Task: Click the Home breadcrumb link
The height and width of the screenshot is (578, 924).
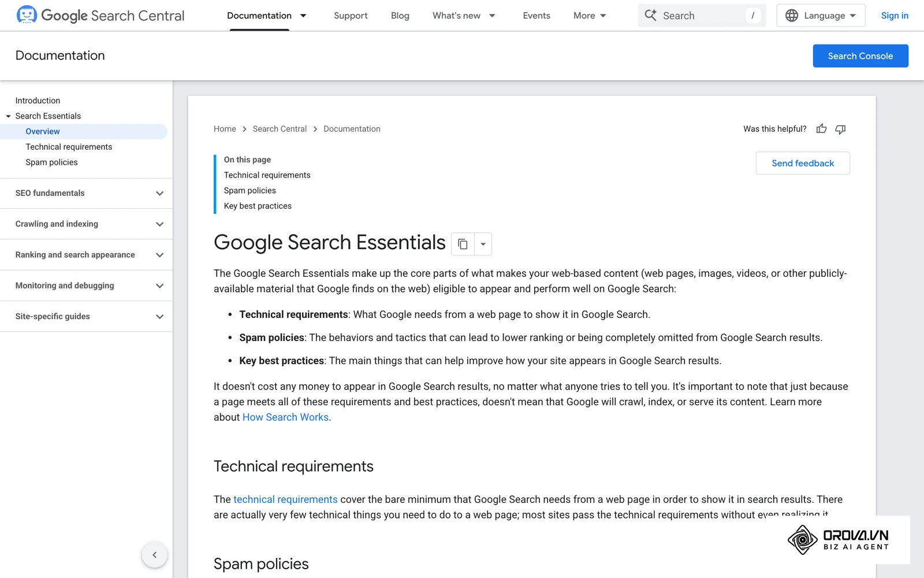Action: [x=225, y=129]
